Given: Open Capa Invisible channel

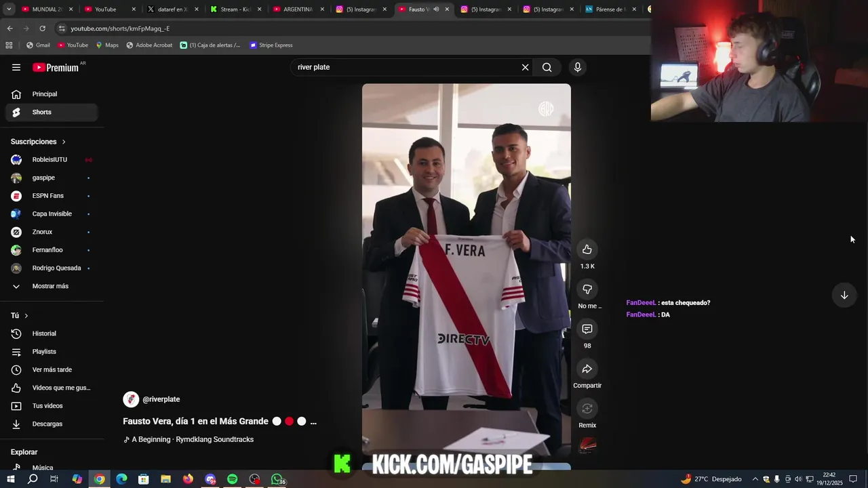Looking at the screenshot, I should pos(52,214).
